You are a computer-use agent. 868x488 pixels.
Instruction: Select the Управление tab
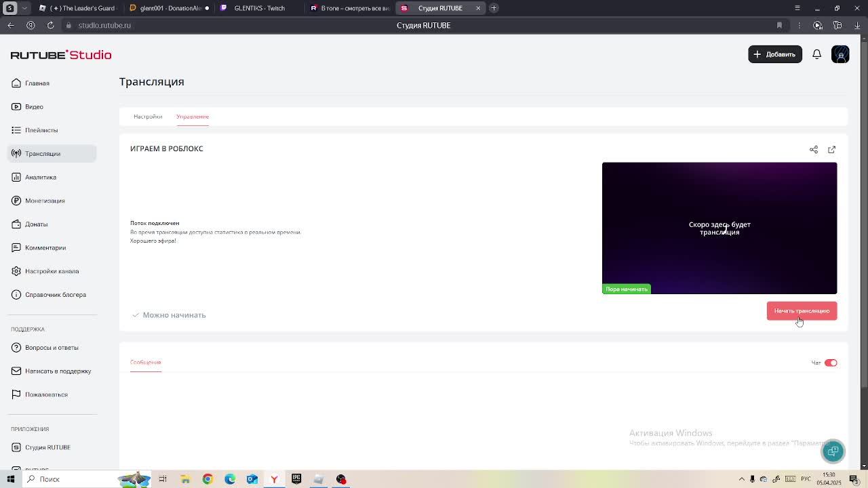[193, 117]
